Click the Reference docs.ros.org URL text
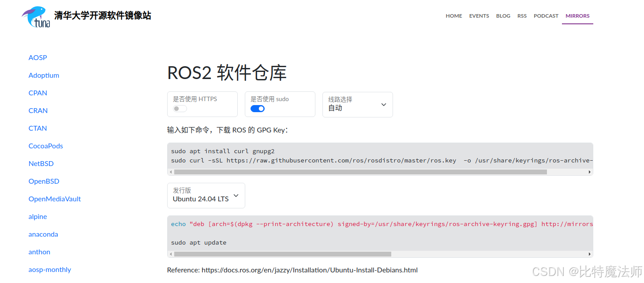The height and width of the screenshot is (283, 644). pos(310,270)
